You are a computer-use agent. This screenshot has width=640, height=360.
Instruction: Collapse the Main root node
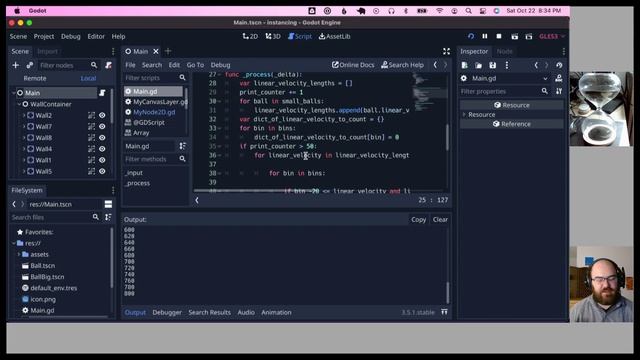click(13, 93)
